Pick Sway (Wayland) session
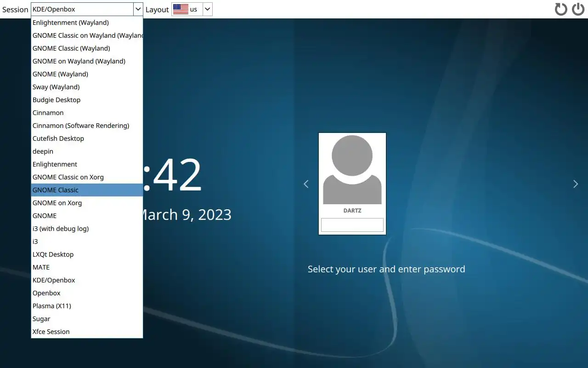The height and width of the screenshot is (368, 588). [87, 87]
